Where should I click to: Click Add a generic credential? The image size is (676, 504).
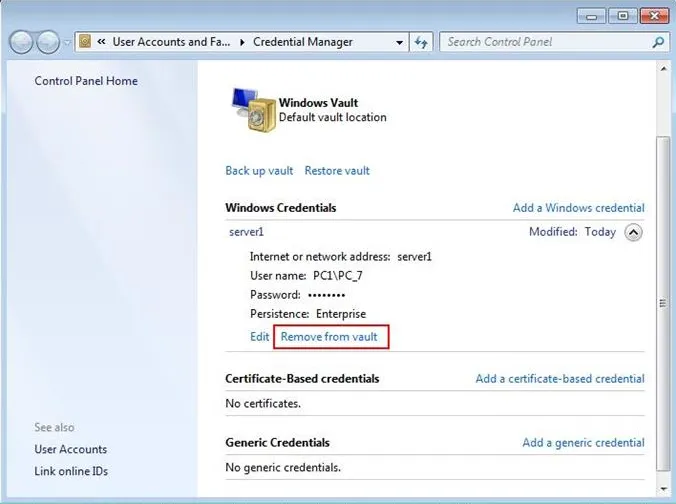pos(583,442)
